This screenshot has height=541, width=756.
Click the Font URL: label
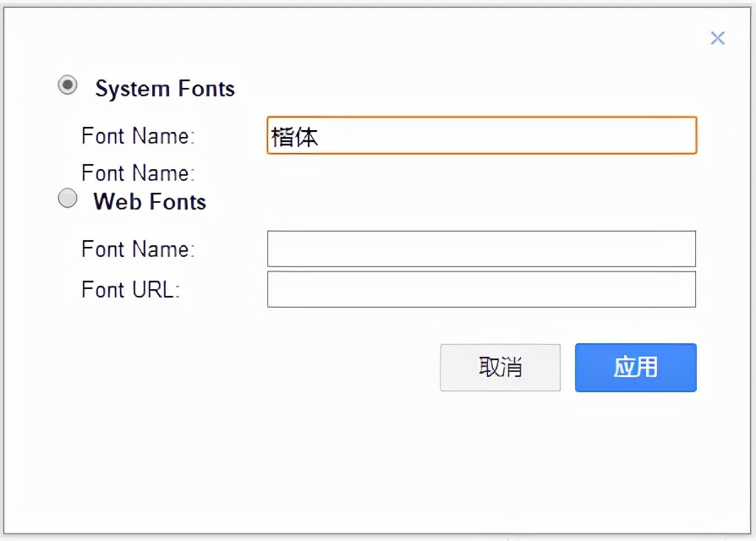point(131,290)
